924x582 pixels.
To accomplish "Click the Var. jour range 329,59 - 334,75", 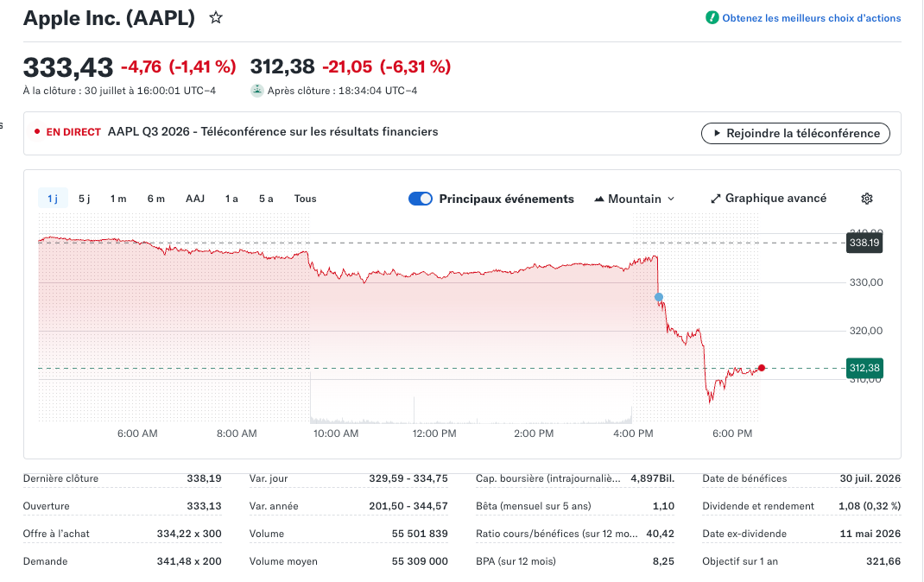I will 408,478.
